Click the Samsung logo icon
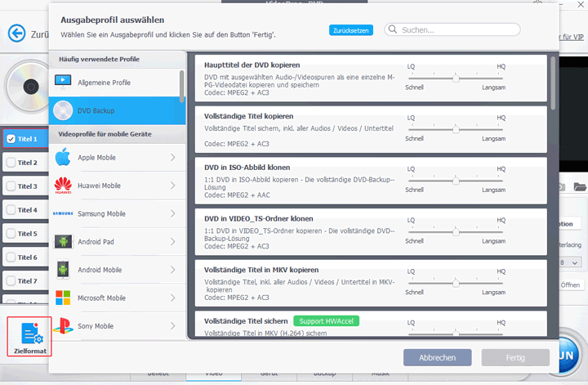Screen dimensions: 588x385 63,213
